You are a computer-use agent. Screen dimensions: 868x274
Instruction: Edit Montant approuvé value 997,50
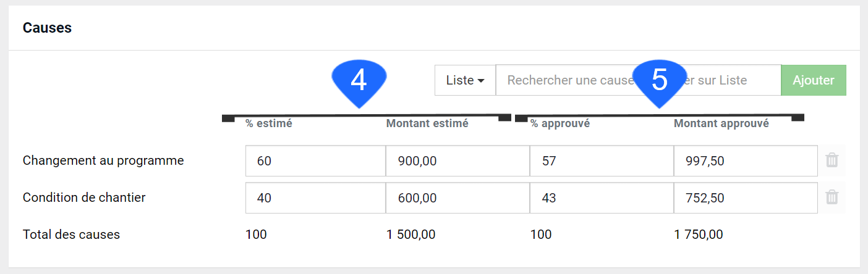(x=746, y=161)
